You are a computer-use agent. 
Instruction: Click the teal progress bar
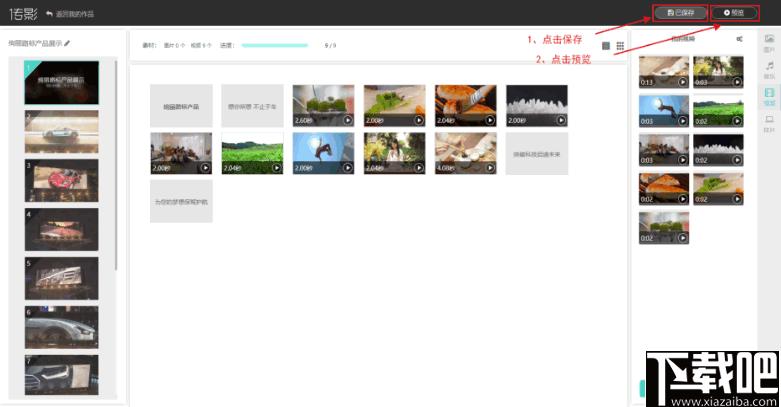click(x=274, y=45)
